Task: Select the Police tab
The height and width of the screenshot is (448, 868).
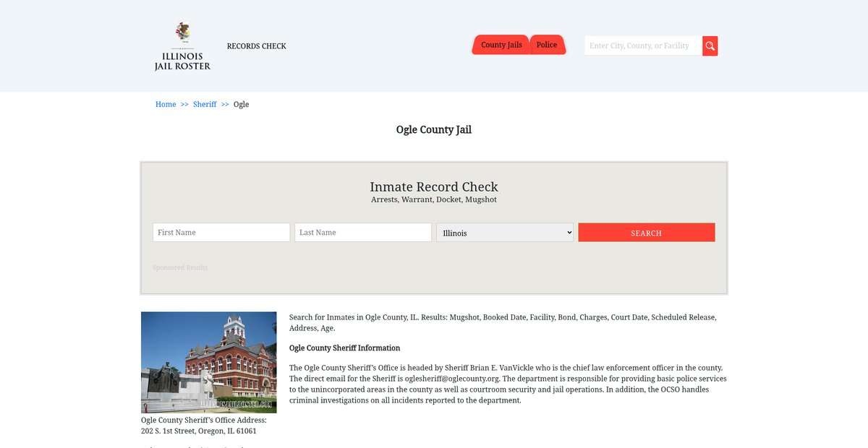Action: click(547, 45)
